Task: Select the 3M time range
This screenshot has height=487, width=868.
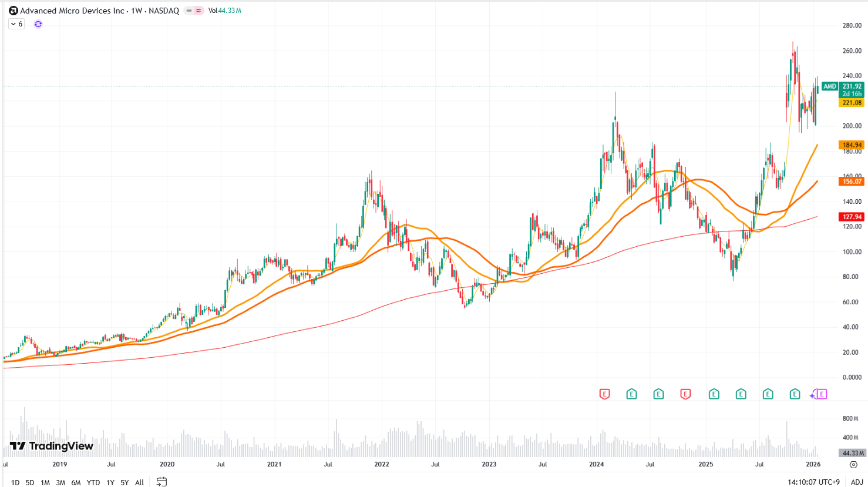Action: (x=60, y=482)
